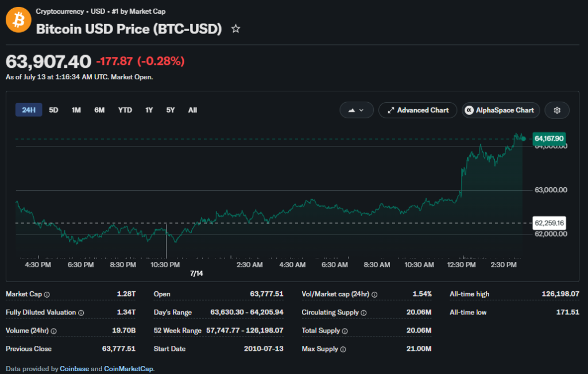Open chart settings gear icon

[557, 110]
